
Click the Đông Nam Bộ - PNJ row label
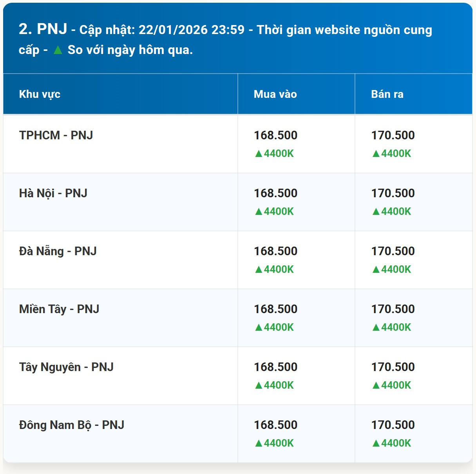72,425
